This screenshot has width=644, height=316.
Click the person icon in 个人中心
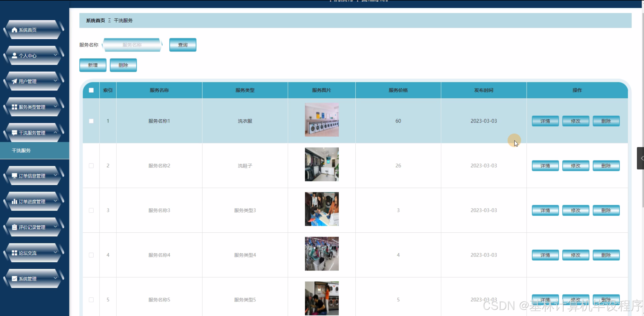[14, 56]
